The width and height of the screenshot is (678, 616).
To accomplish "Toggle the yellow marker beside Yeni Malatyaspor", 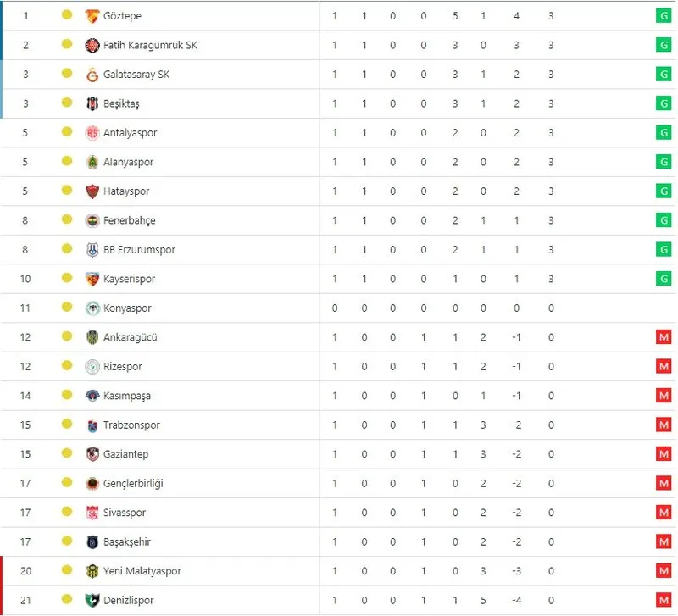I will 66,570.
